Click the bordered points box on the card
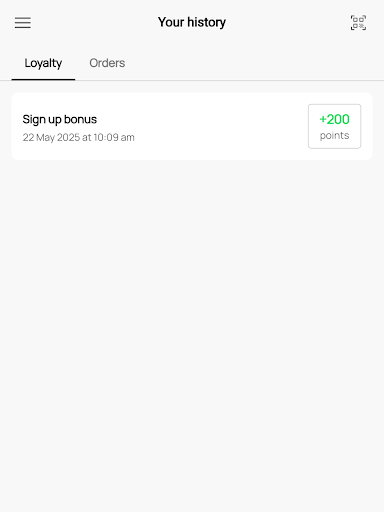Image resolution: width=384 pixels, height=512 pixels. tap(334, 126)
